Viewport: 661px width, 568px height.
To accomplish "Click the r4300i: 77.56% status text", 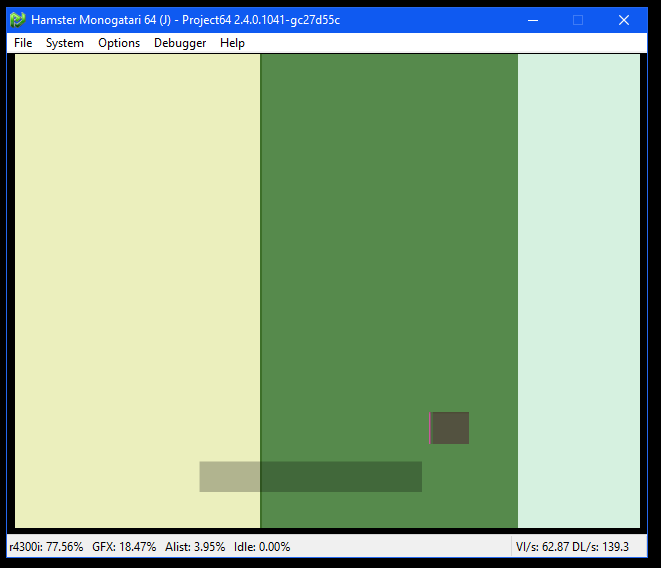I will 46,547.
